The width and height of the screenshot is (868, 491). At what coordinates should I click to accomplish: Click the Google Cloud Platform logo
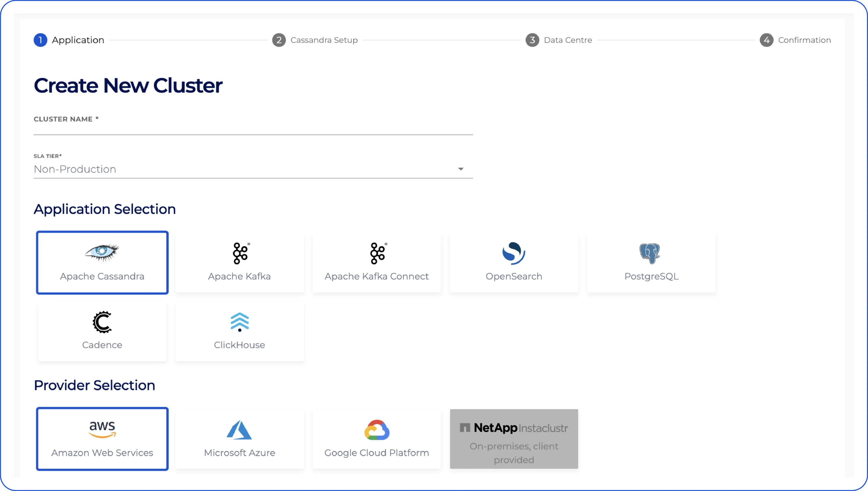pyautogui.click(x=377, y=429)
